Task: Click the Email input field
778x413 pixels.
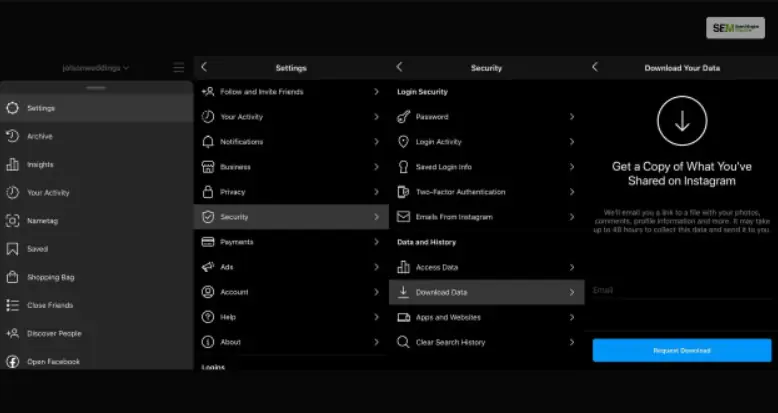Action: click(x=680, y=291)
